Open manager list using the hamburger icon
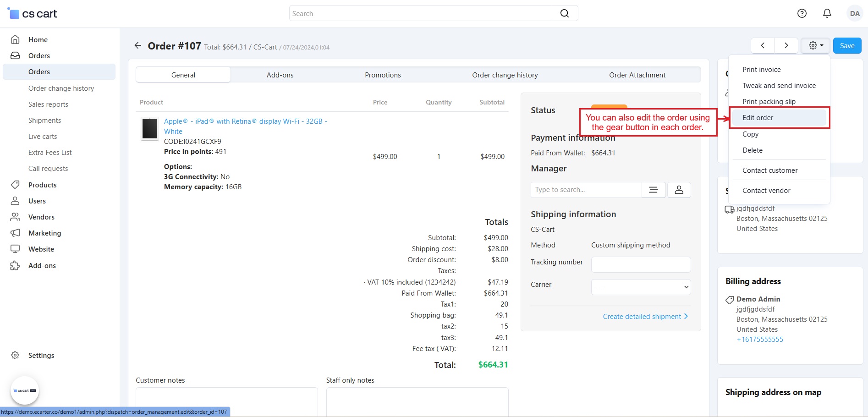The height and width of the screenshot is (417, 868). pos(654,190)
